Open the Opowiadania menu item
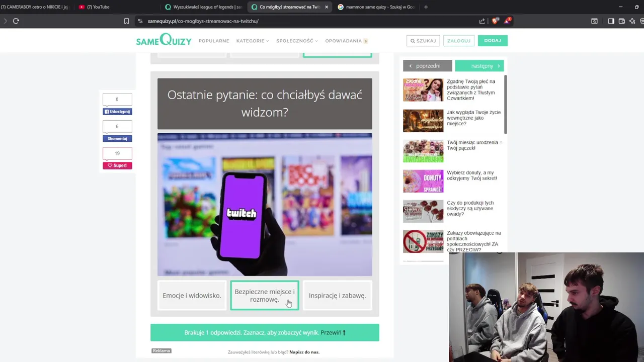Image resolution: width=644 pixels, height=362 pixels. coord(346,41)
